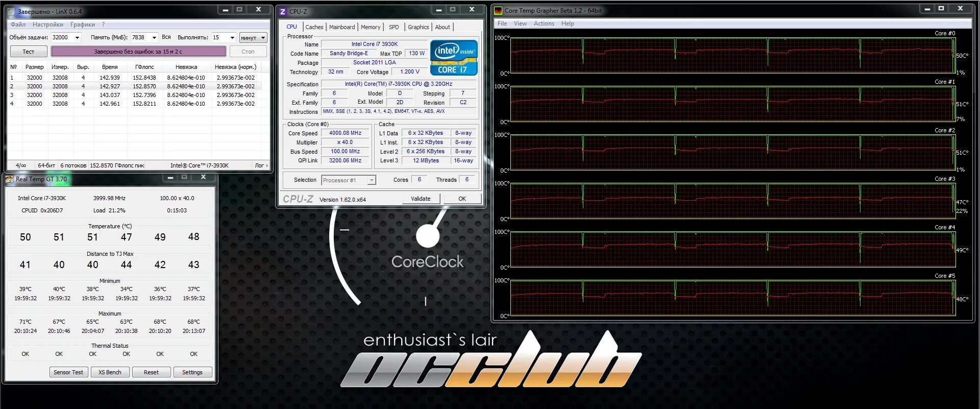The width and height of the screenshot is (980, 409).
Task: Expand the Выполнять count dropdown (15)
Action: pyautogui.click(x=232, y=37)
